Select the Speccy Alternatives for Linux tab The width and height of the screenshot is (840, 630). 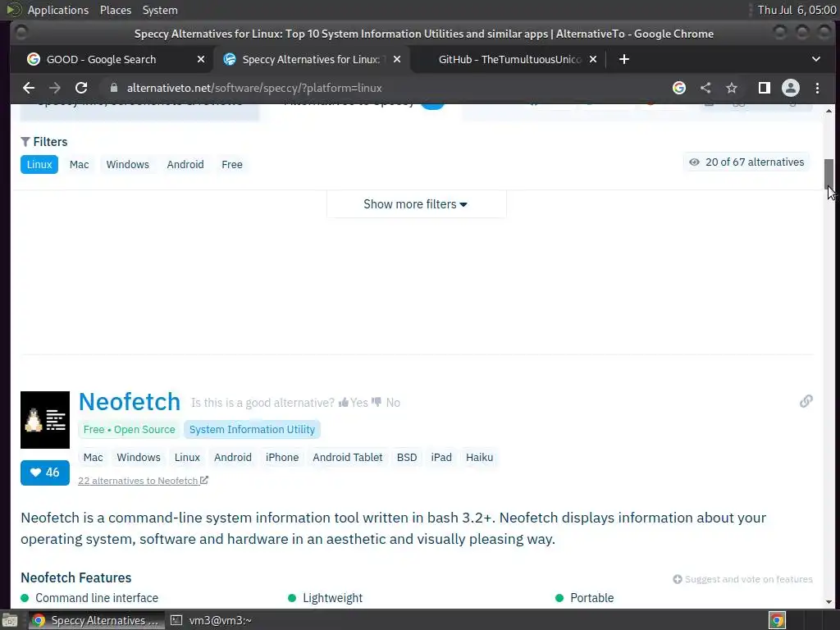[311, 59]
